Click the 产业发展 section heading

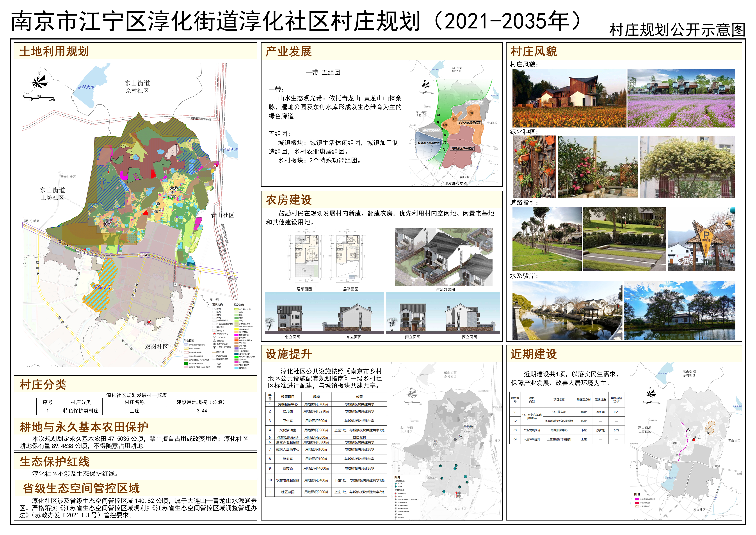pos(288,52)
